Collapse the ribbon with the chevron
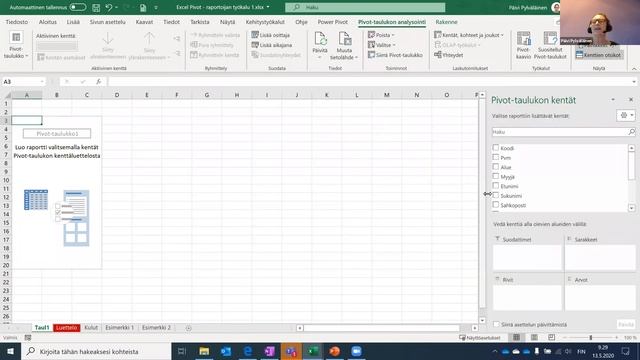This screenshot has height=360, width=640. click(x=634, y=69)
